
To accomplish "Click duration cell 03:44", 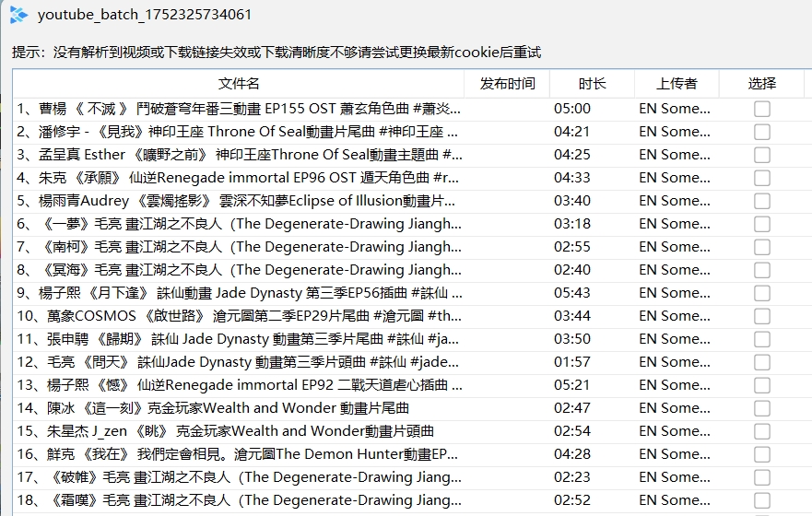I will click(571, 316).
